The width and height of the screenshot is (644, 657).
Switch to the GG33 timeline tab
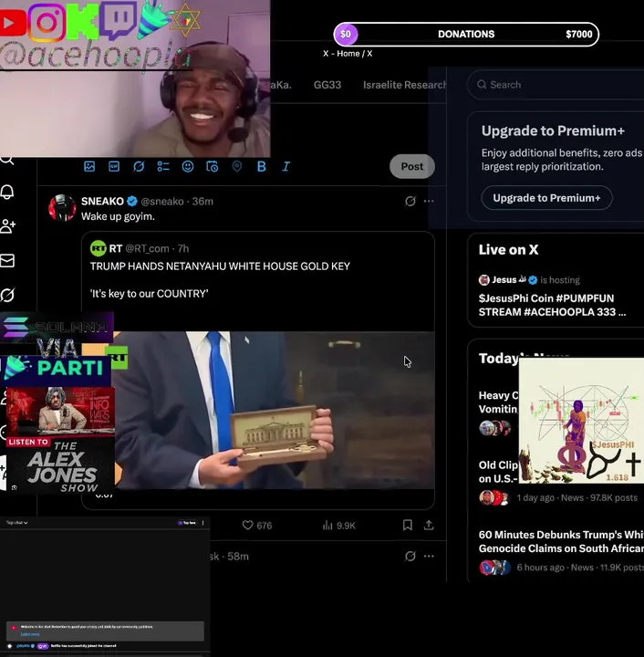click(327, 85)
